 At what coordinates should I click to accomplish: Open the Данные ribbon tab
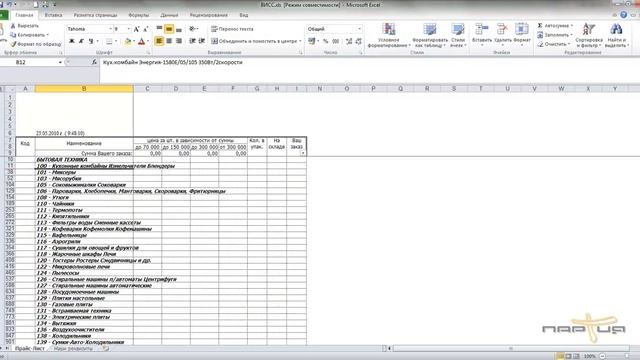169,15
